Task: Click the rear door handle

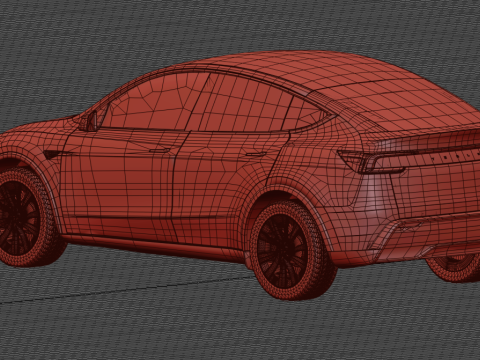Action: [x=256, y=154]
